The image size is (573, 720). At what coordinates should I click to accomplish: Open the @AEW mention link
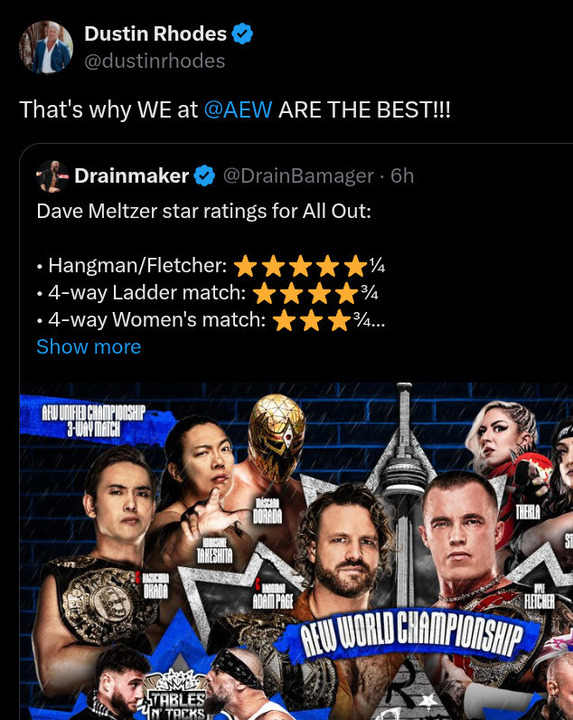[x=238, y=110]
